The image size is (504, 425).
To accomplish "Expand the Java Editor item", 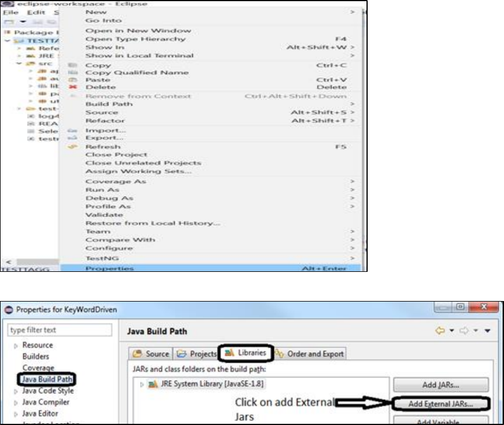I will [x=16, y=415].
